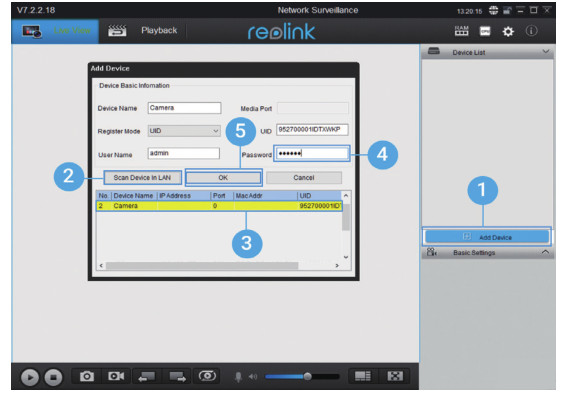Adjust the volume slider handle
Image resolution: width=563 pixels, height=398 pixels.
click(307, 376)
